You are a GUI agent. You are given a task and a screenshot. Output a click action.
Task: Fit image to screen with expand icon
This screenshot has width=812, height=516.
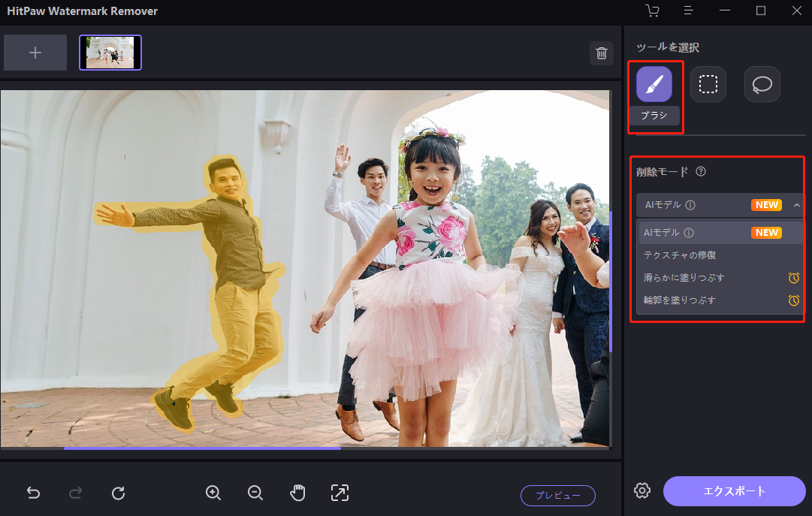click(340, 493)
